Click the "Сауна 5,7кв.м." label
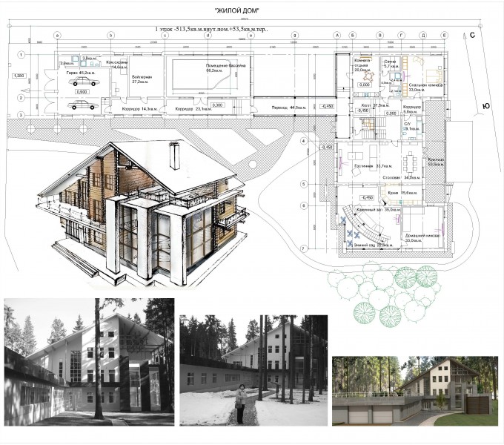Image resolution: width=504 pixels, height=445 pixels. point(392,63)
